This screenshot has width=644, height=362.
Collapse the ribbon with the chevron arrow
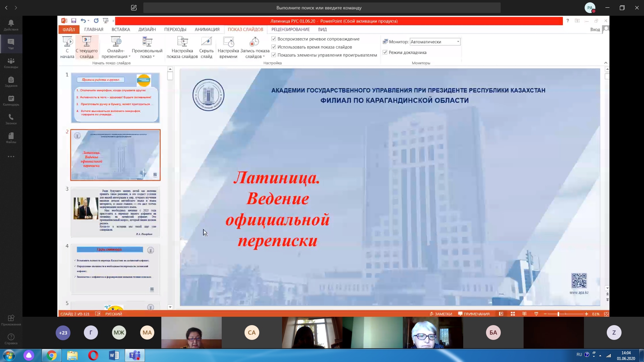pyautogui.click(x=606, y=63)
